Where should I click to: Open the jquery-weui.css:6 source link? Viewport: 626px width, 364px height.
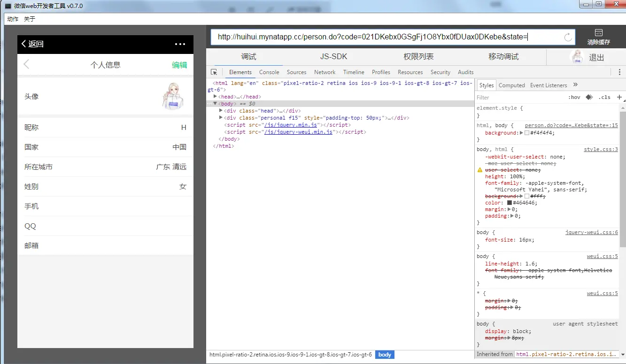pyautogui.click(x=592, y=232)
